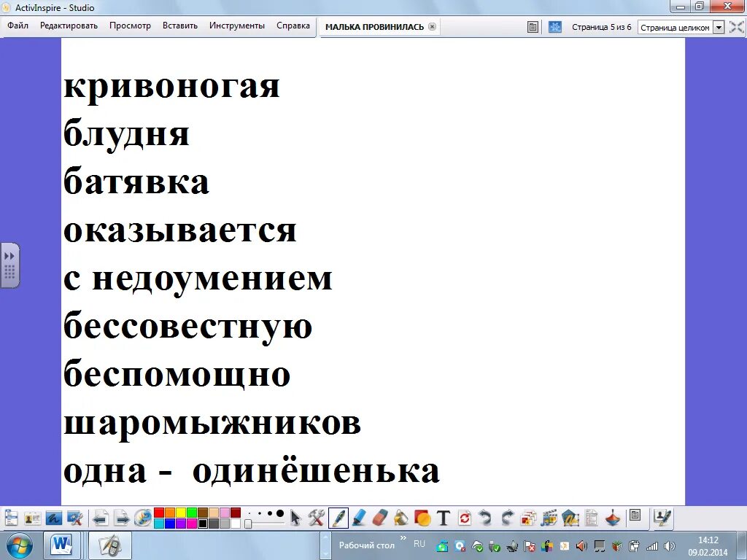
Task: Click the page-zoom combo box text
Action: click(x=675, y=27)
